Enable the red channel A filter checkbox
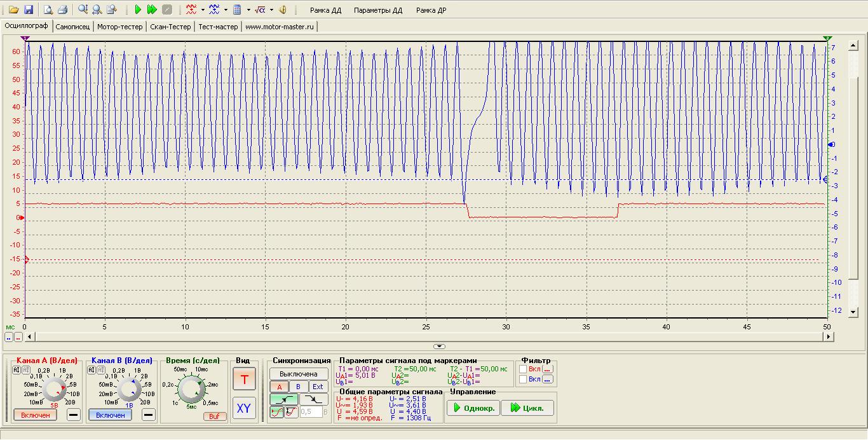 point(523,368)
